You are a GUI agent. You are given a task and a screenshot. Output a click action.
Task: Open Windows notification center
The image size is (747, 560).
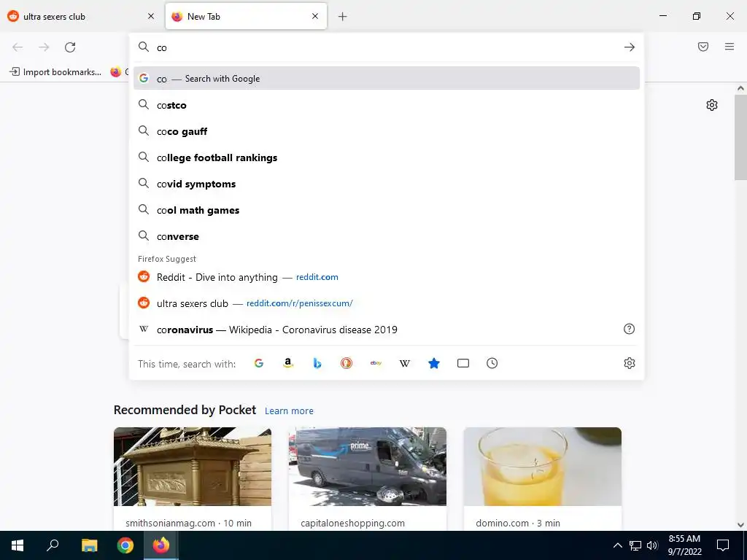pos(723,545)
